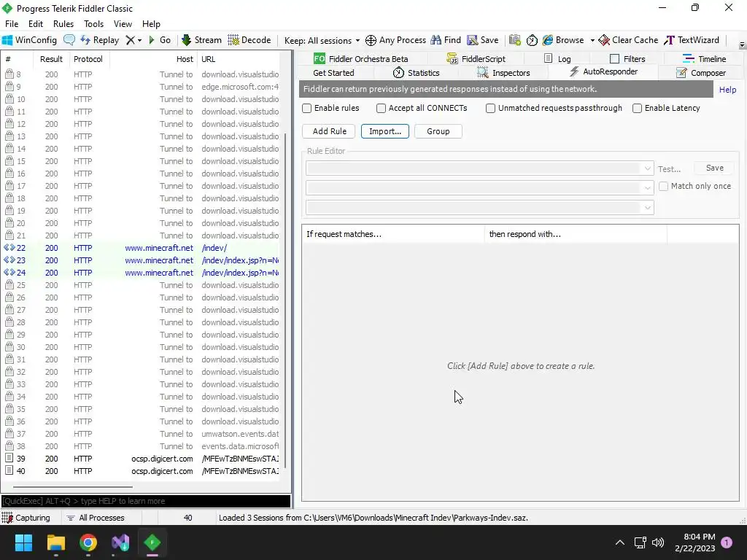Open the Rules menu
The height and width of the screenshot is (560, 747).
63,24
